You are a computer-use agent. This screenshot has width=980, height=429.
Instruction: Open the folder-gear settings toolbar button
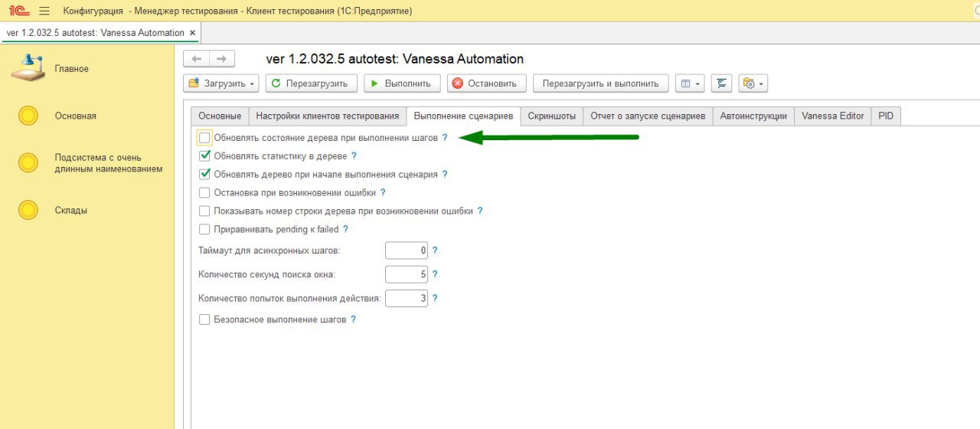point(753,84)
